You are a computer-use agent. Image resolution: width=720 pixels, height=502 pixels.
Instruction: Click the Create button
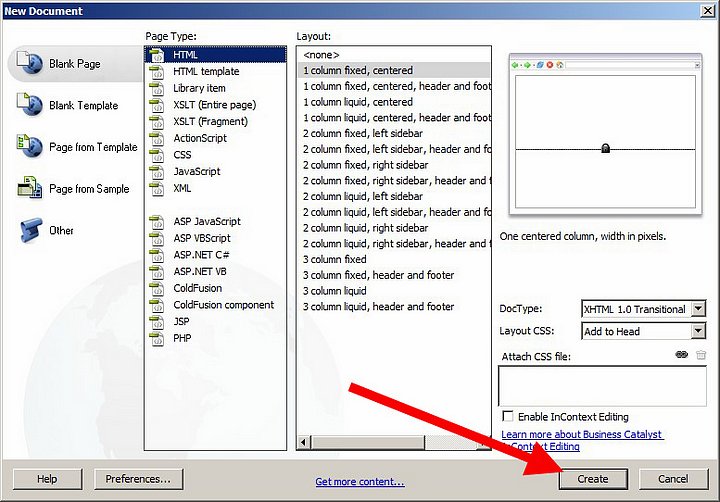click(x=593, y=479)
